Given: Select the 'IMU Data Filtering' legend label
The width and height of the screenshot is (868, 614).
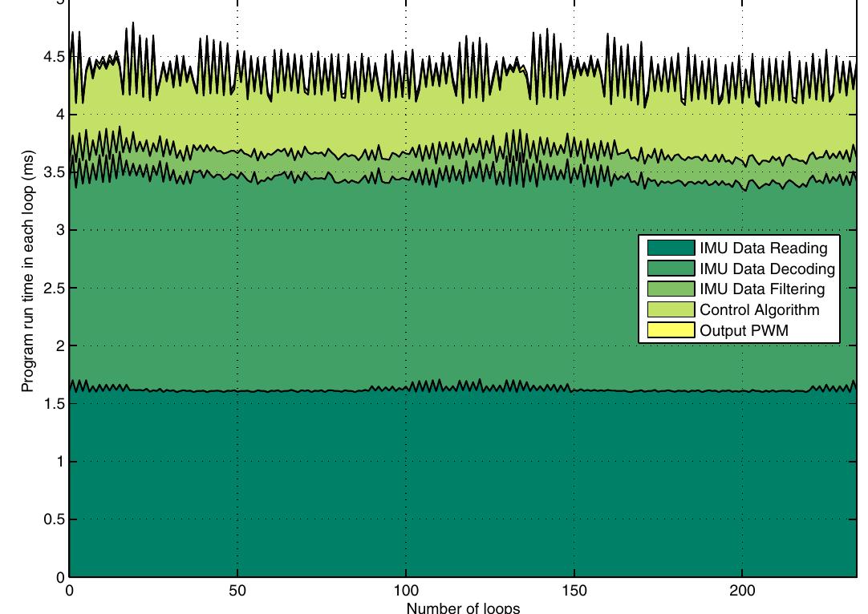Looking at the screenshot, I should coord(762,289).
